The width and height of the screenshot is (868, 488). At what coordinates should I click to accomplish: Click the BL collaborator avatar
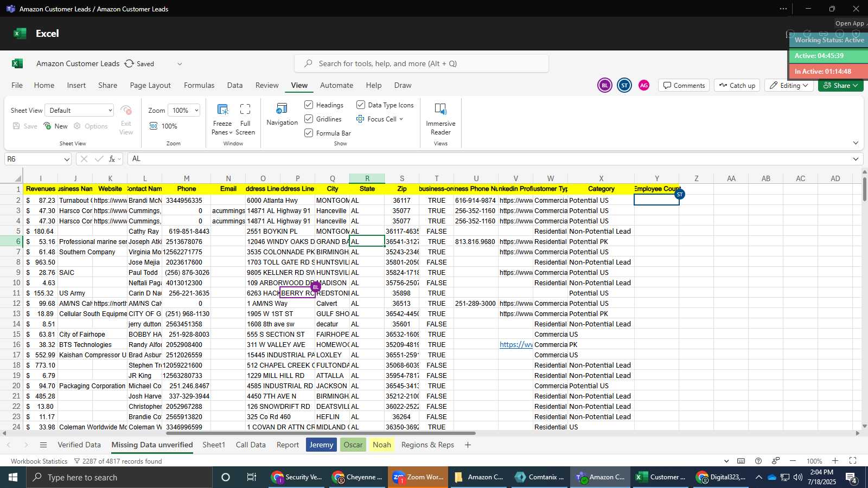(605, 85)
